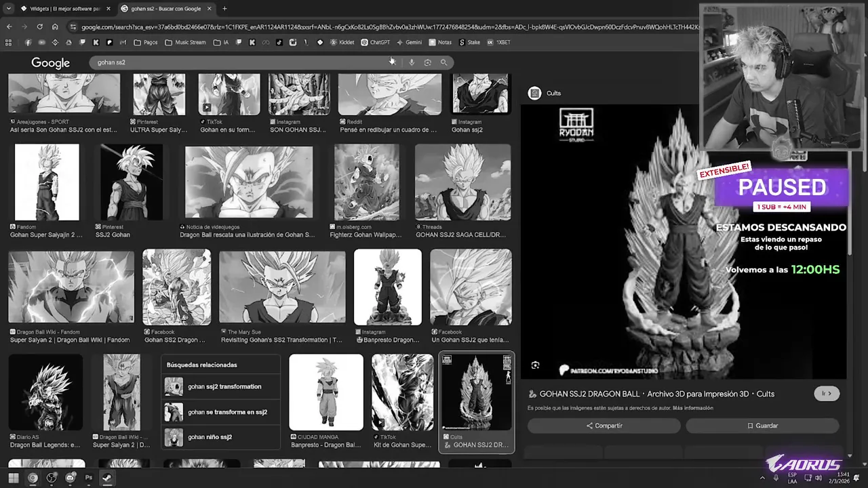Open Fighterz Gohan Wallpaper result
Viewport: 868px width, 488px height.
click(x=367, y=182)
